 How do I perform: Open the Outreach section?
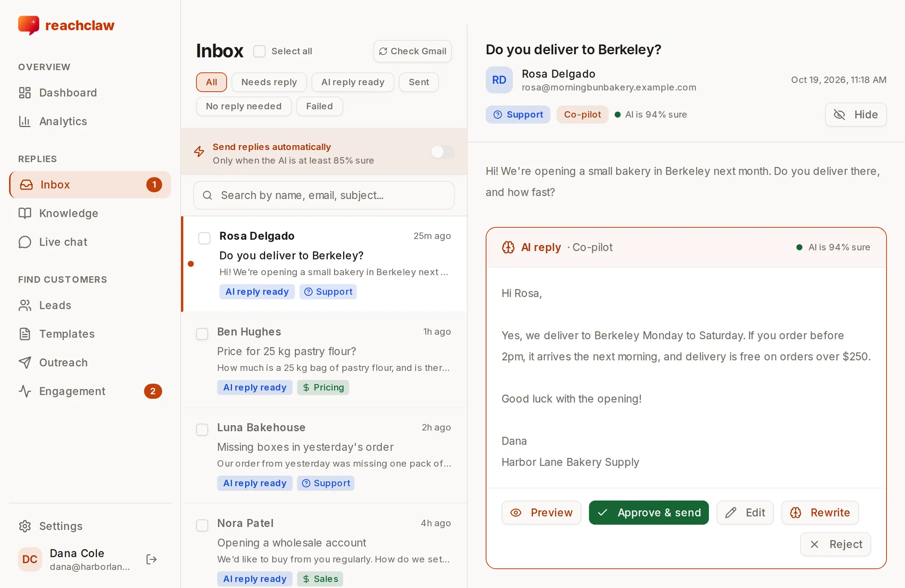(90, 363)
